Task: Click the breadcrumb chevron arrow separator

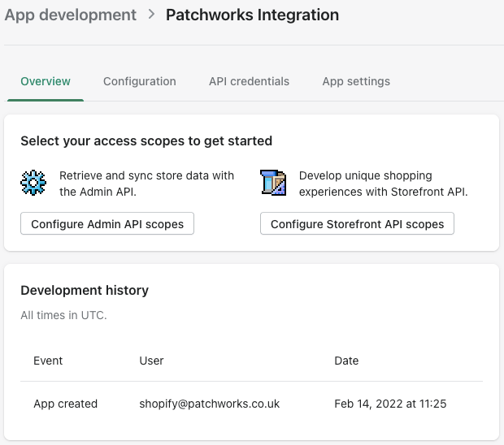Action: tap(151, 15)
